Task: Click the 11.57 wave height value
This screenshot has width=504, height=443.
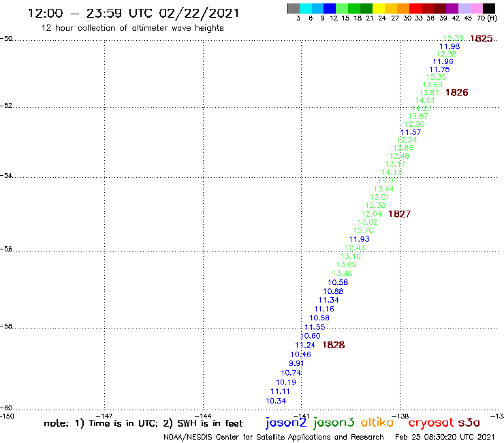Action: tap(411, 132)
